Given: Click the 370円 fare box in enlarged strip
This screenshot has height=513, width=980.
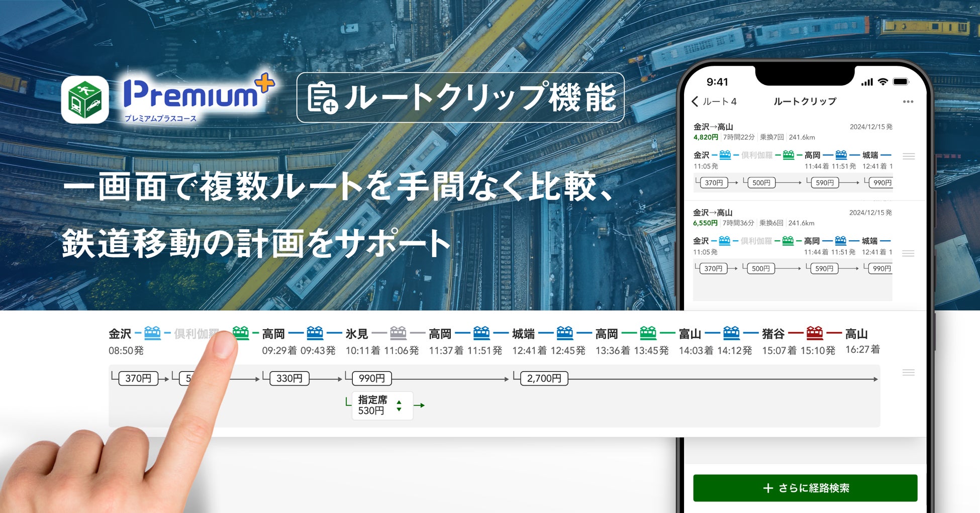Looking at the screenshot, I should coord(139,378).
